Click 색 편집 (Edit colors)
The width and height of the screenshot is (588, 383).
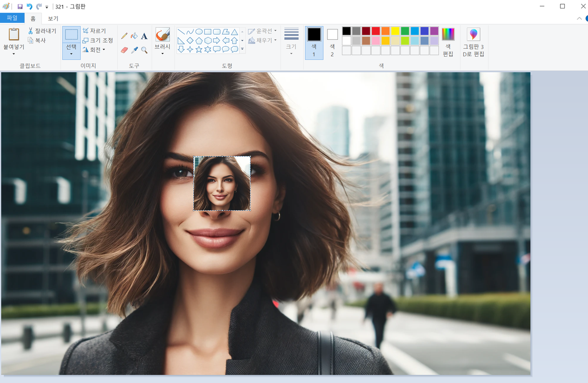tap(448, 42)
